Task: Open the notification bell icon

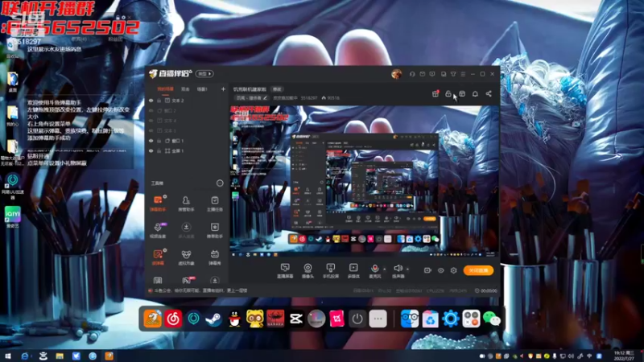Action: pos(475,94)
